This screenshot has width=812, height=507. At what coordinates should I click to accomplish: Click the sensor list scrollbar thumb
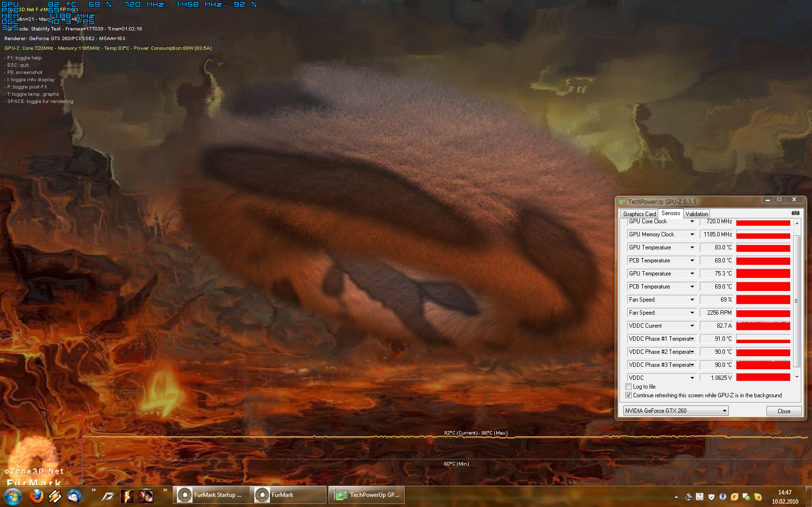pos(797,301)
